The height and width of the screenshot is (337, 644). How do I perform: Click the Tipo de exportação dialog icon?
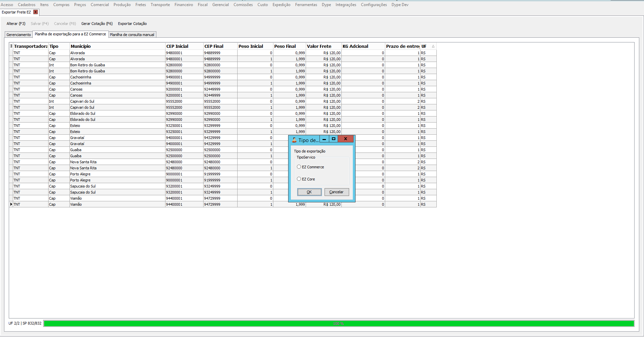(294, 140)
